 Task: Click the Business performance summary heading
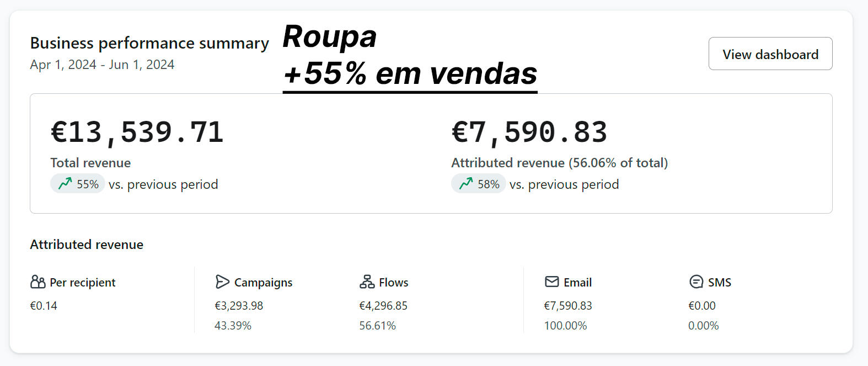coord(149,43)
